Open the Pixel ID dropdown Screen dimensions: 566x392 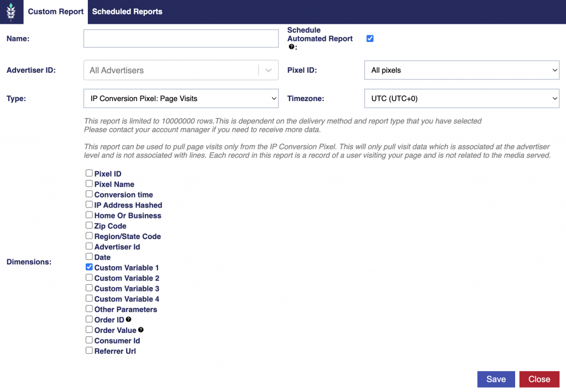pyautogui.click(x=462, y=70)
